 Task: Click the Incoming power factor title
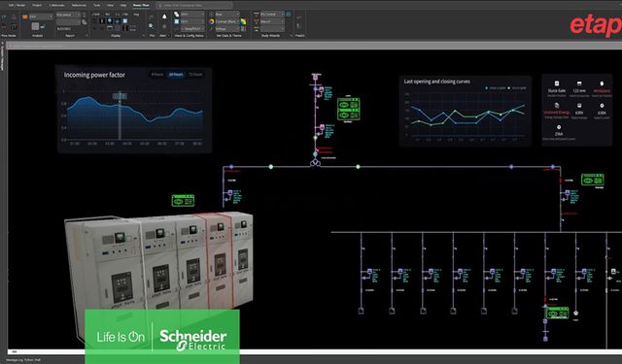[x=94, y=75]
